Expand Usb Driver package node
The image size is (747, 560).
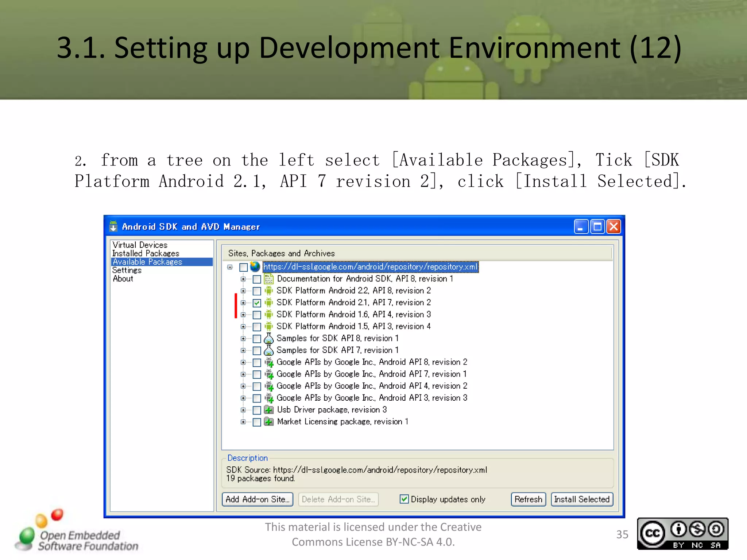243,410
